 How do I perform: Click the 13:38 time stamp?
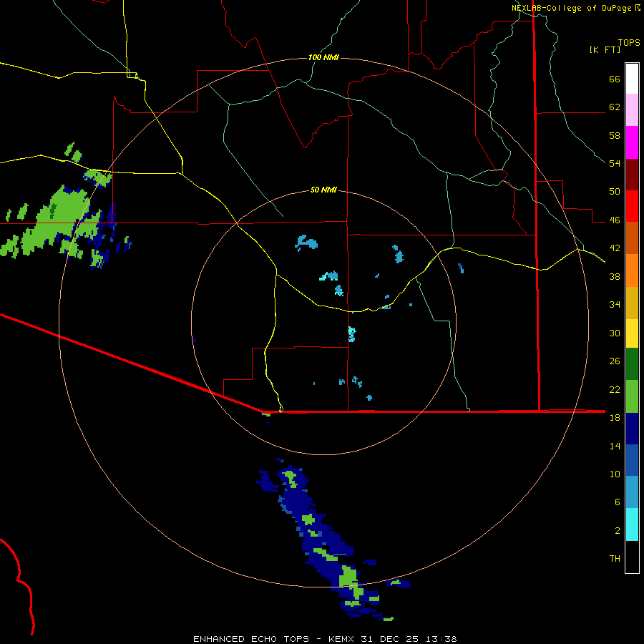click(441, 639)
